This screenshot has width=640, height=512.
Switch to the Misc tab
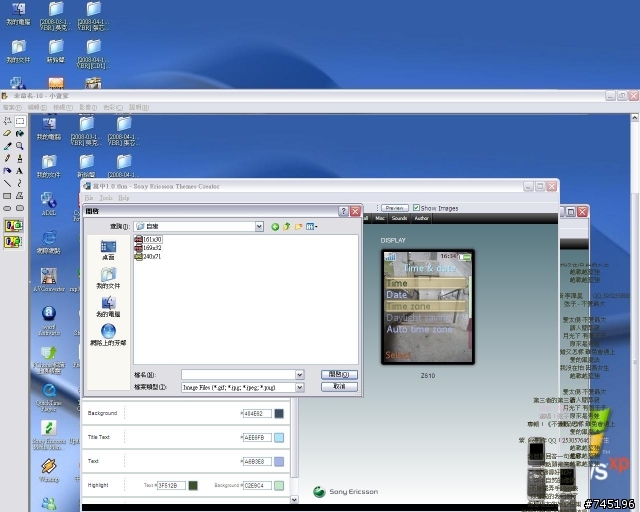coord(380,218)
